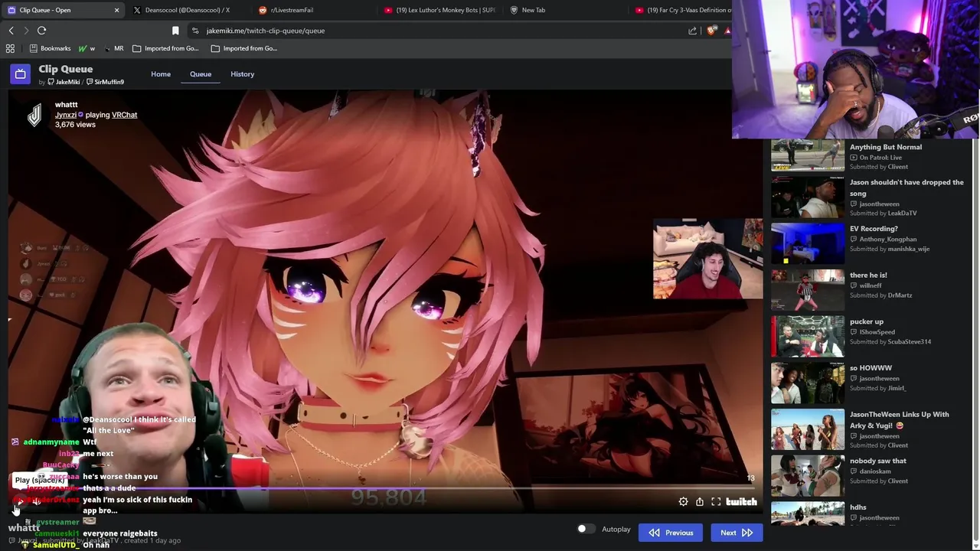Switch to Lex Luthor's Monkey Bots tab
The width and height of the screenshot is (980, 551).
coord(440,10)
